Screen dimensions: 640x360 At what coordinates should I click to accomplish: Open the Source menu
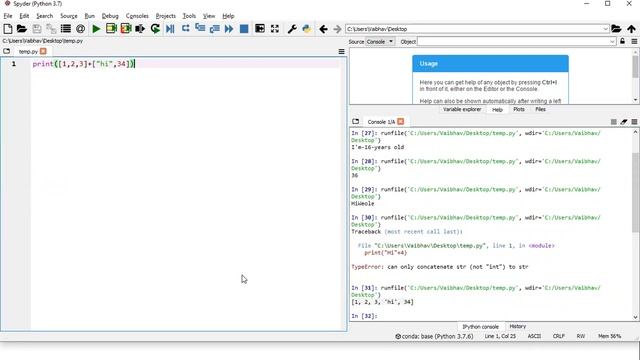coord(69,16)
